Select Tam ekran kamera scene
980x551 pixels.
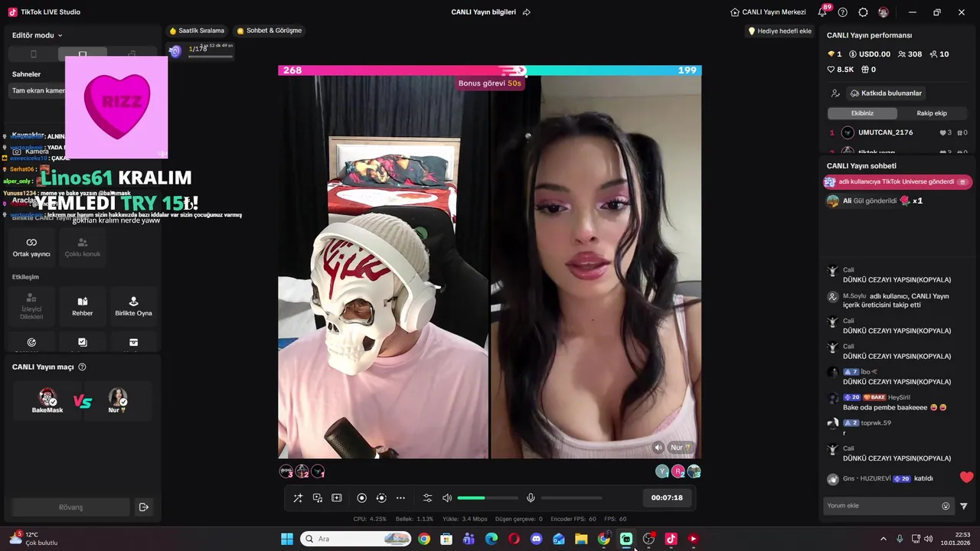(x=38, y=90)
